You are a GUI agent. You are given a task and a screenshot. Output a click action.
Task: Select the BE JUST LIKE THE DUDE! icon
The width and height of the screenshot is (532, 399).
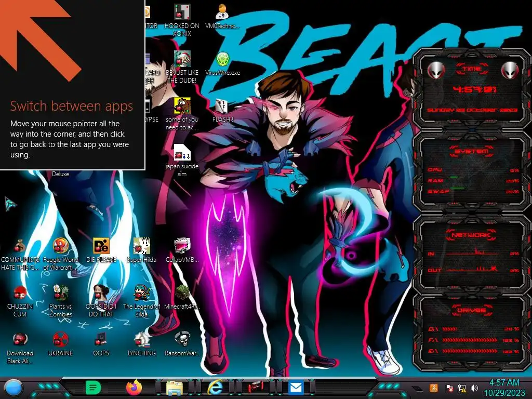[182, 67]
